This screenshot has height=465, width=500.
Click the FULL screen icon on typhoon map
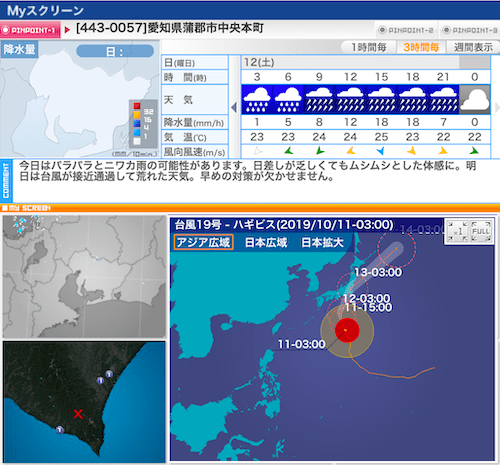[480, 231]
